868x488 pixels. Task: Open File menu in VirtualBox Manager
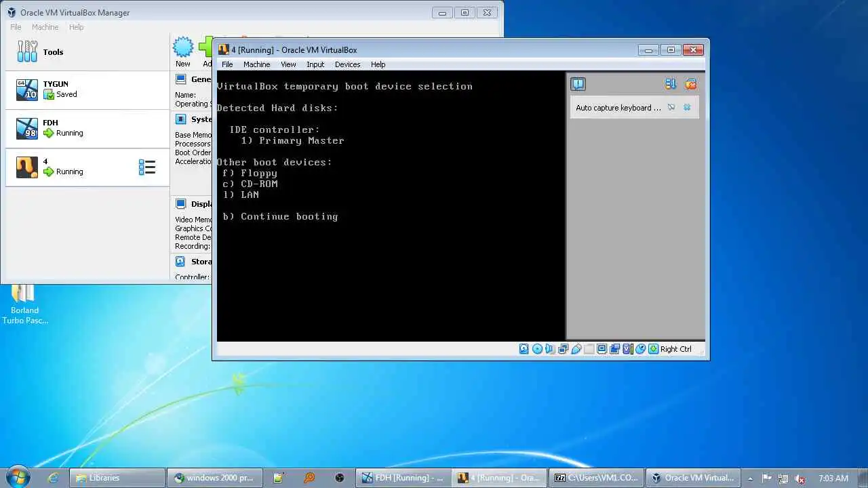point(16,27)
